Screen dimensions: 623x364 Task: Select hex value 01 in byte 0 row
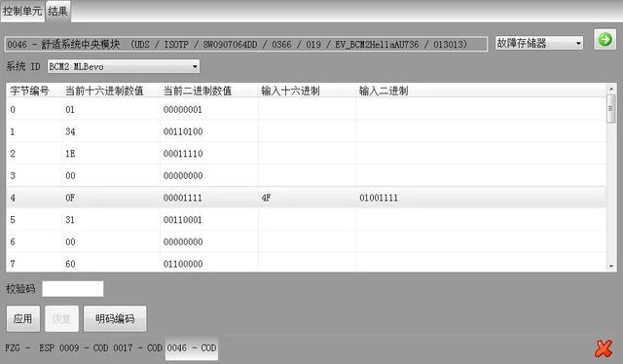(70, 110)
